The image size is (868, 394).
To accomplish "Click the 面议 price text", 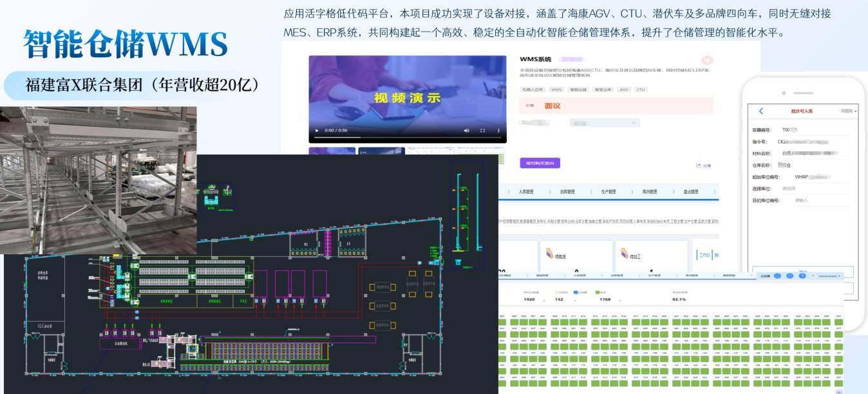I will [x=552, y=106].
